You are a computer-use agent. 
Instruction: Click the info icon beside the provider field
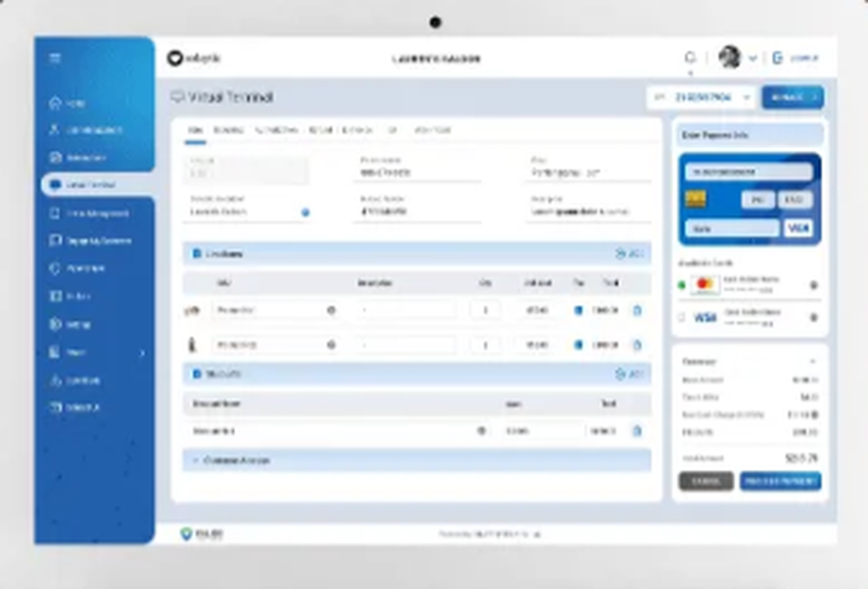click(x=305, y=211)
